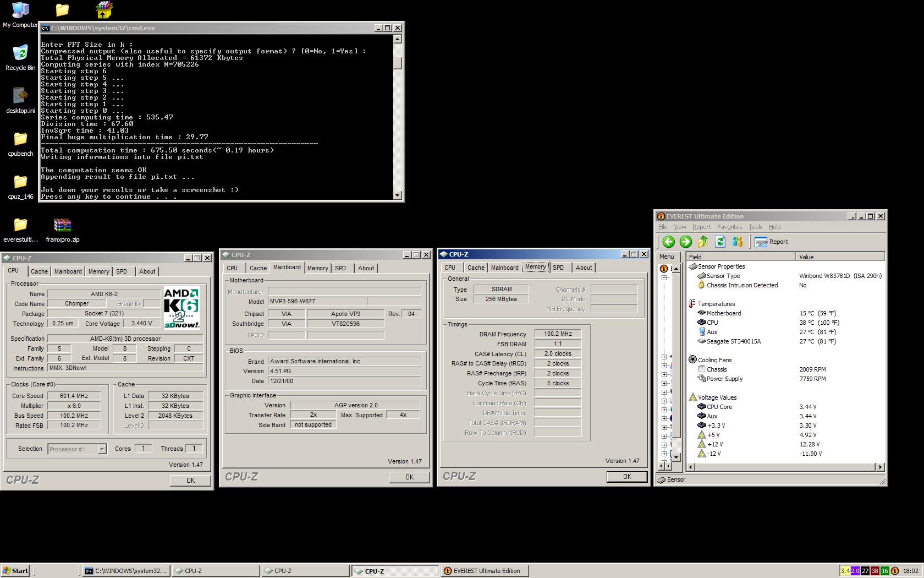
Task: Click the yellow 3.4 tray sensor icon
Action: pos(845,571)
